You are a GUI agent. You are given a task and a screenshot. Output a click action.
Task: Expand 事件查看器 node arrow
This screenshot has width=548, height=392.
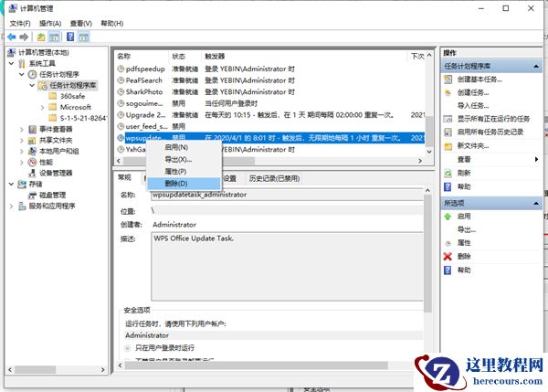tap(22, 130)
